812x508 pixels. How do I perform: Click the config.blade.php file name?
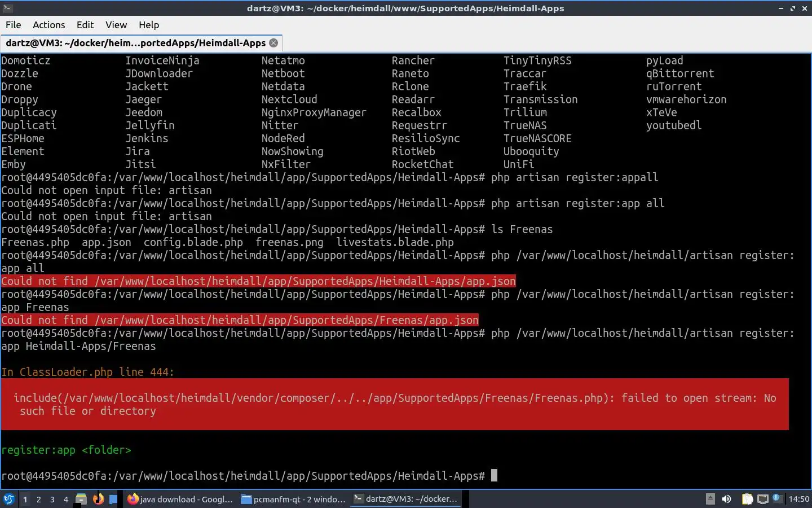pos(193,242)
